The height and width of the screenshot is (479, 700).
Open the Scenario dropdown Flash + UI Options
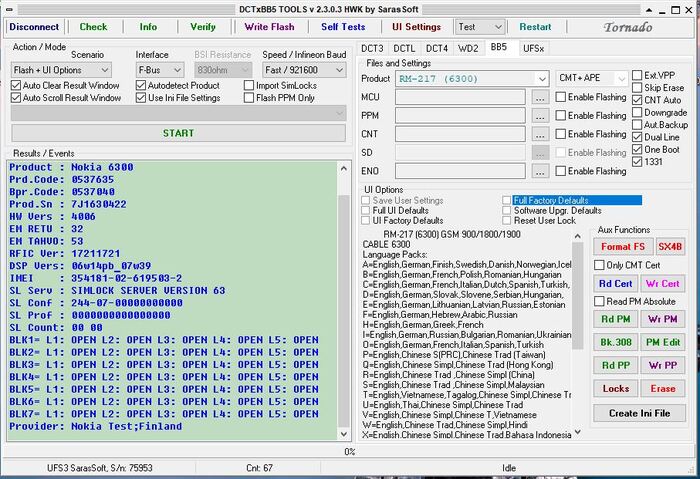(x=61, y=70)
